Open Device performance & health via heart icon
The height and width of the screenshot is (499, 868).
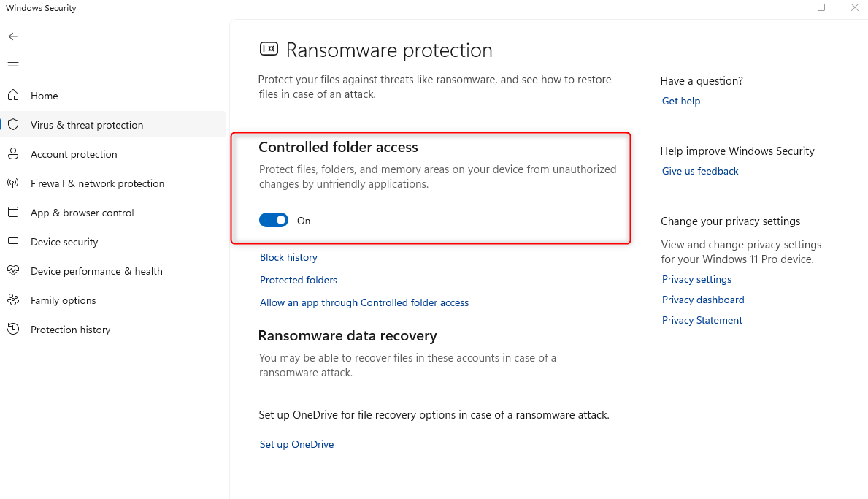(x=13, y=270)
